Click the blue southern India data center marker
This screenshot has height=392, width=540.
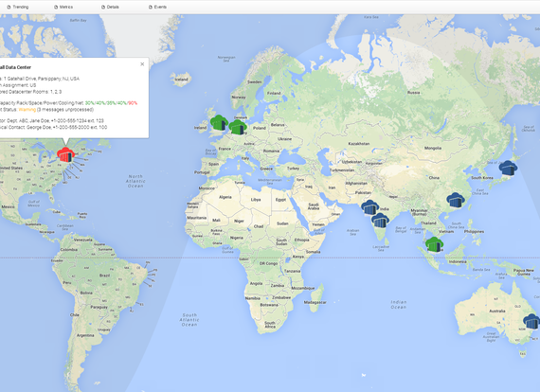380,221
